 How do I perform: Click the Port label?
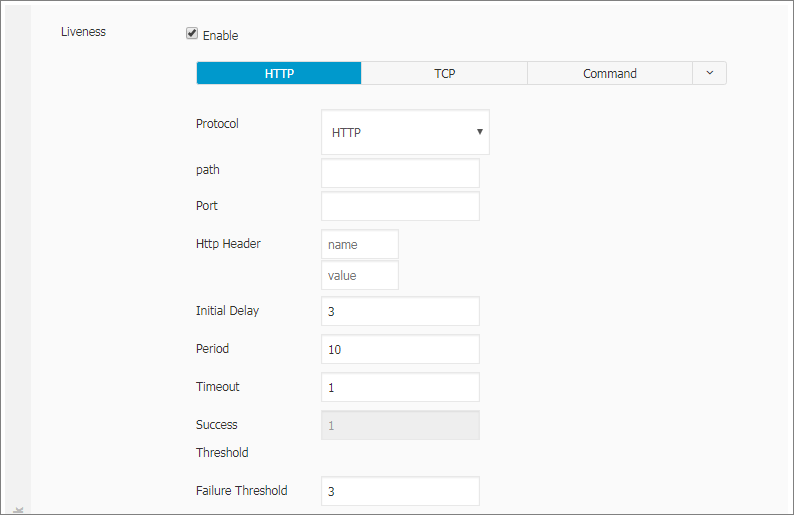(207, 206)
